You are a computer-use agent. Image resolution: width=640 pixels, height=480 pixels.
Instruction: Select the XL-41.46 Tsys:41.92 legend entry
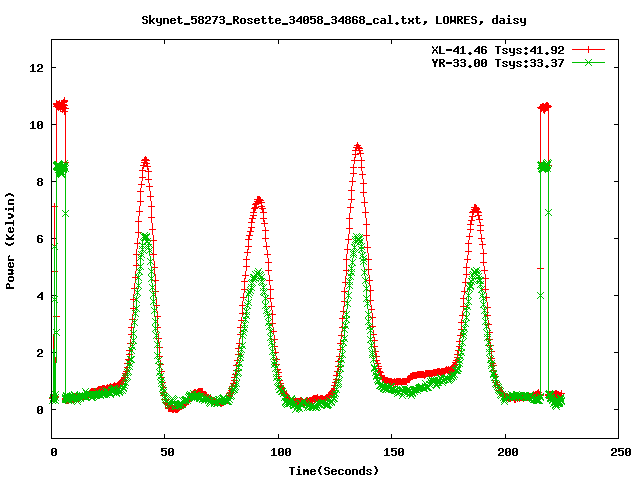click(x=498, y=50)
